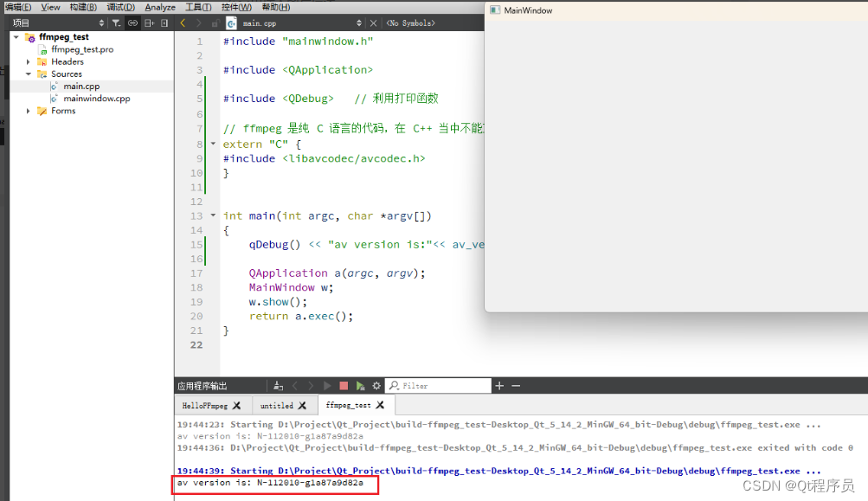Open the <No Symbols> symbol dropdown
This screenshot has height=501, width=868.
click(411, 22)
